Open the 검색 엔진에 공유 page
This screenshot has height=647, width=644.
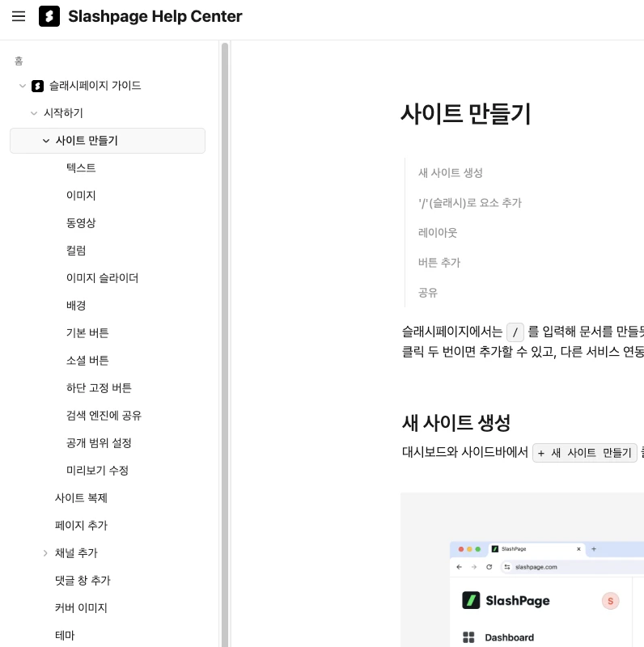coord(104,416)
